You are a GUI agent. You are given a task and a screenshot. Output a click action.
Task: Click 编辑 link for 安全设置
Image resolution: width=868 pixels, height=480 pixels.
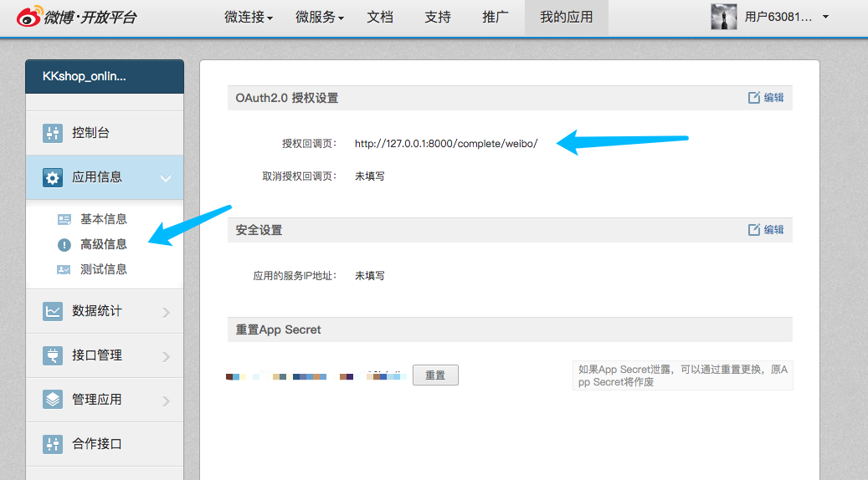tap(774, 229)
